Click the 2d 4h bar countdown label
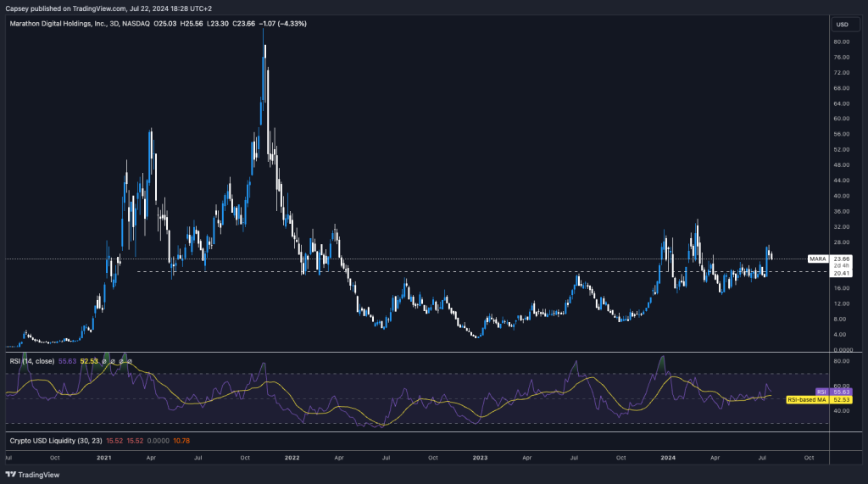The image size is (868, 484). [842, 266]
